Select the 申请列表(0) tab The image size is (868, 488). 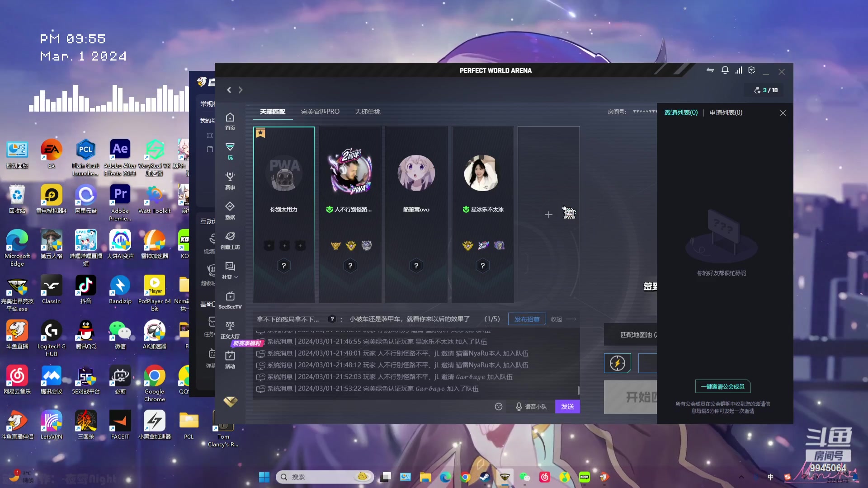point(726,113)
